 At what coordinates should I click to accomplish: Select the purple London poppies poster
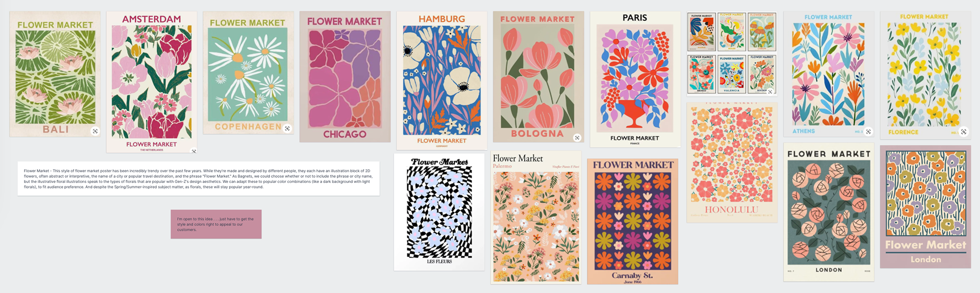pos(925,207)
